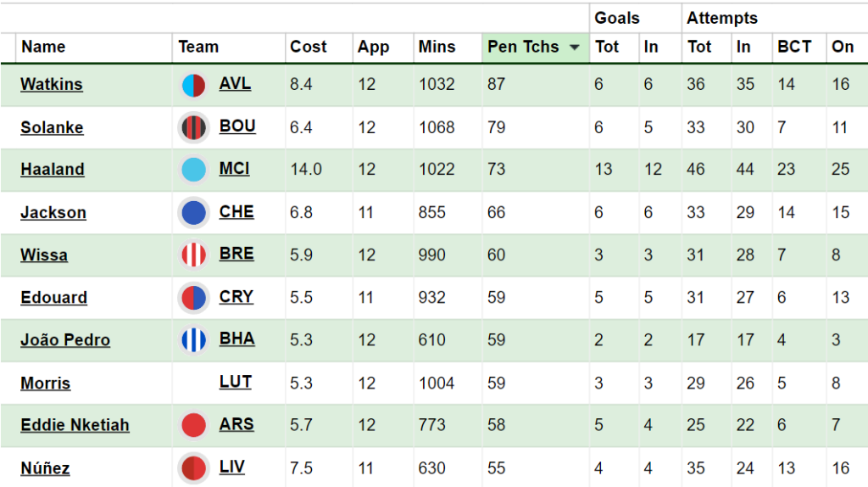Click the Bournemouth striped badge icon
Viewport: 868px width, 487px height.
194,128
